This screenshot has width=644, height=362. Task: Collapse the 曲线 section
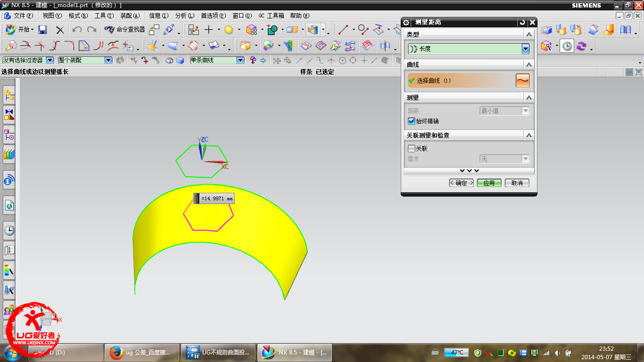click(529, 65)
